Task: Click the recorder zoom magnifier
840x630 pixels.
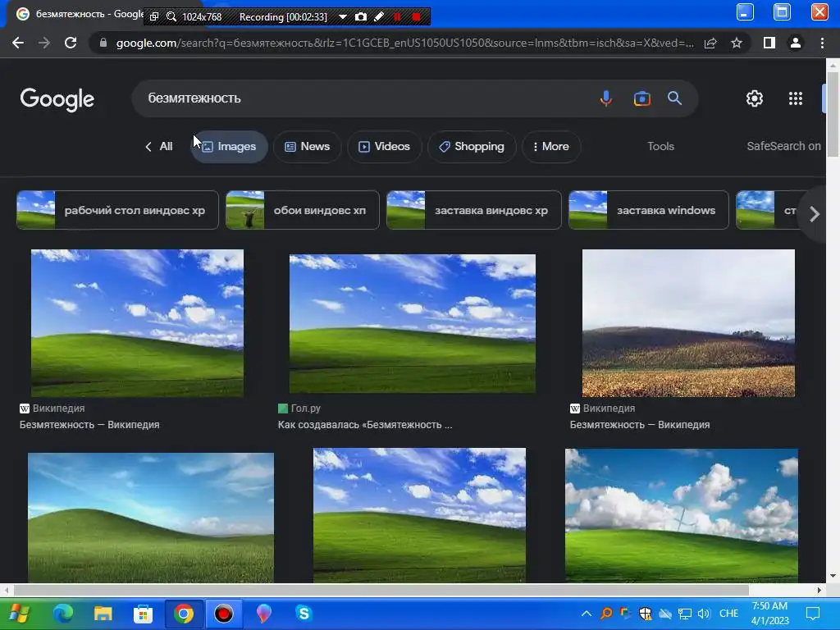Action: tap(171, 16)
